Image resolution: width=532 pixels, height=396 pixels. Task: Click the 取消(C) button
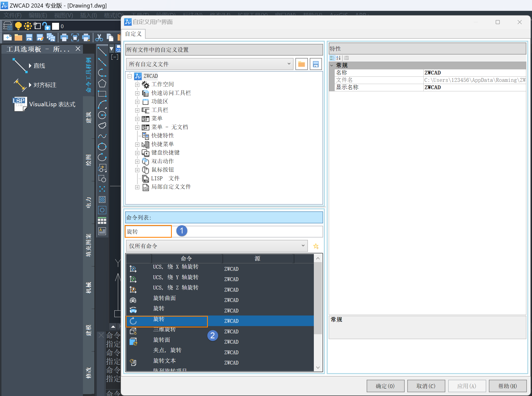coord(426,386)
